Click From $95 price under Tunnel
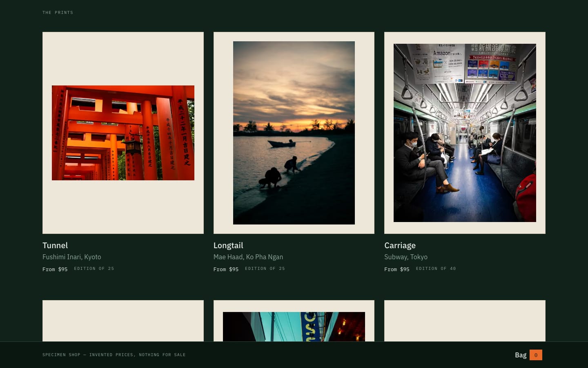 click(55, 269)
